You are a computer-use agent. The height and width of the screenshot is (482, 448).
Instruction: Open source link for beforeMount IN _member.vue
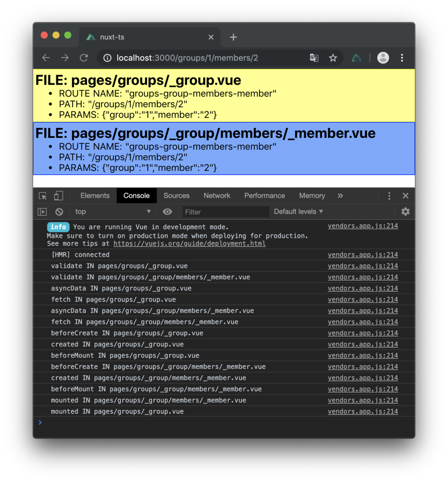[x=363, y=389]
